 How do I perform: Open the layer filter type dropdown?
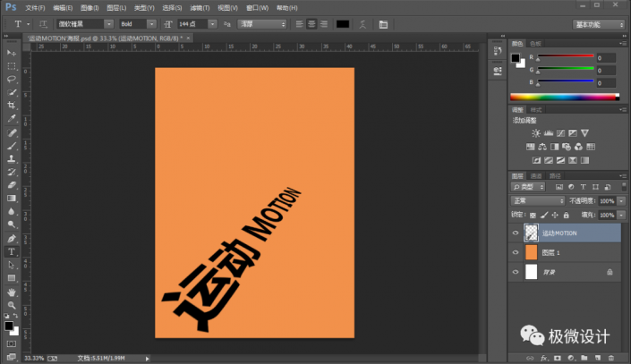coord(528,187)
